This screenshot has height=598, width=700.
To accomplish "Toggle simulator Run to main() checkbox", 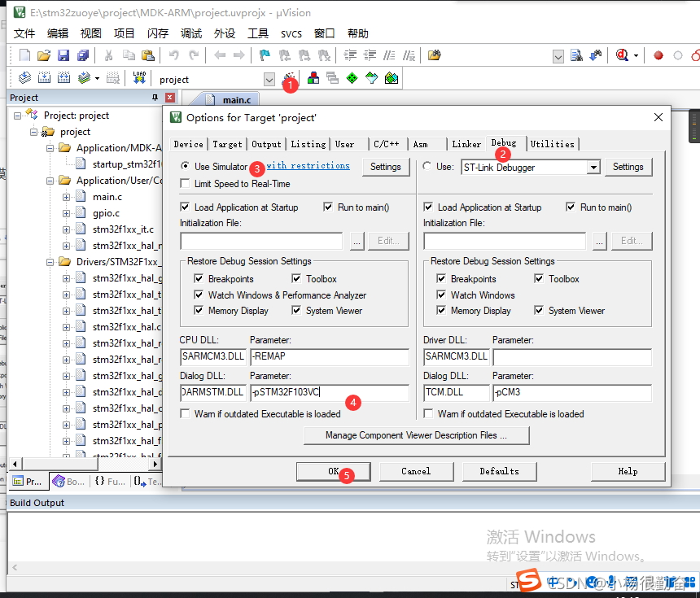I will point(328,207).
